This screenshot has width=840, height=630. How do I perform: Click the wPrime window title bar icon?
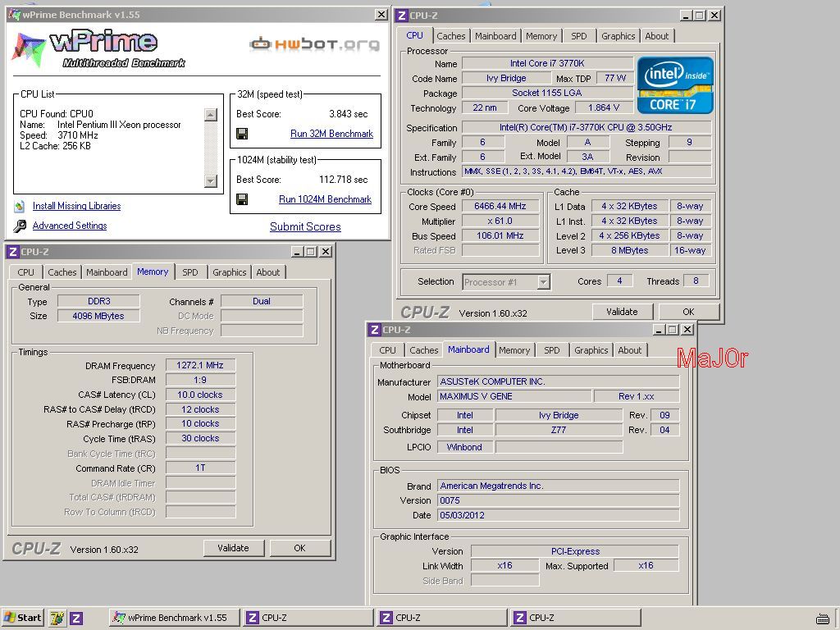(15, 15)
